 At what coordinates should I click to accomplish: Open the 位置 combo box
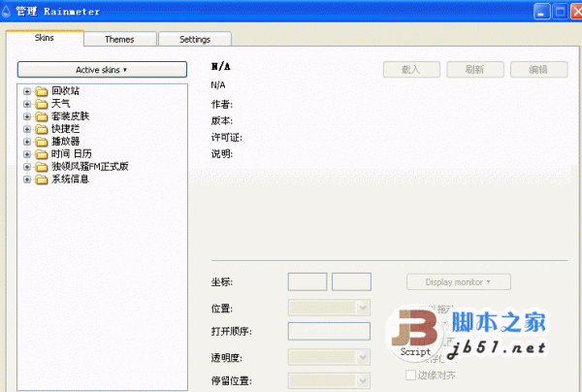pyautogui.click(x=329, y=308)
